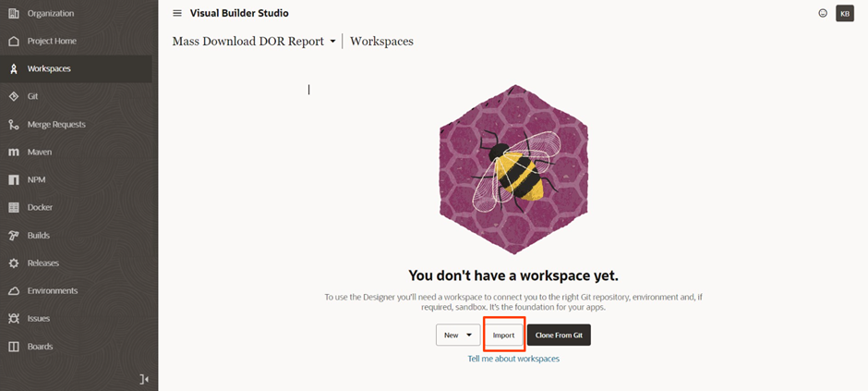Viewport: 868px width, 391px height.
Task: Open the smiley feedback icon
Action: pyautogui.click(x=823, y=13)
